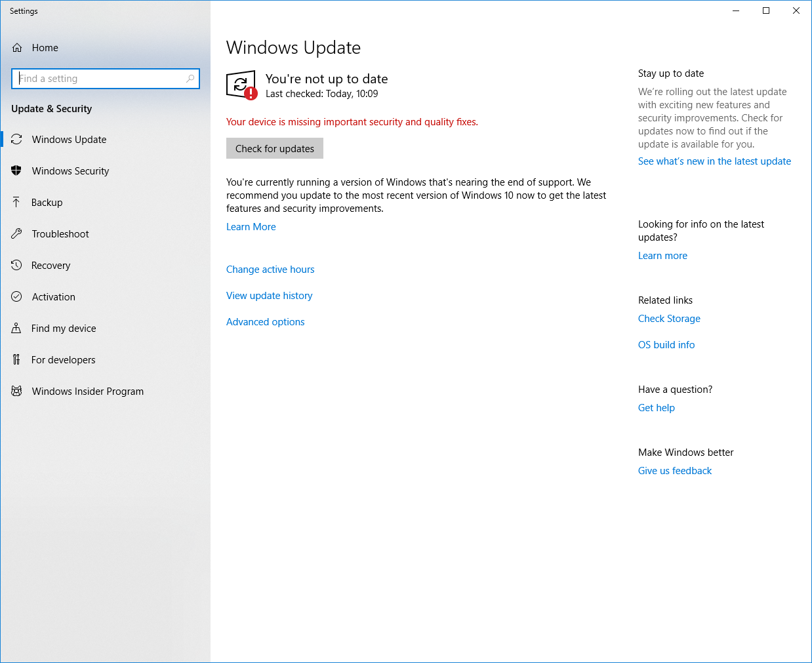The width and height of the screenshot is (812, 663).
Task: Open For developers settings
Action: pyautogui.click(x=106, y=360)
